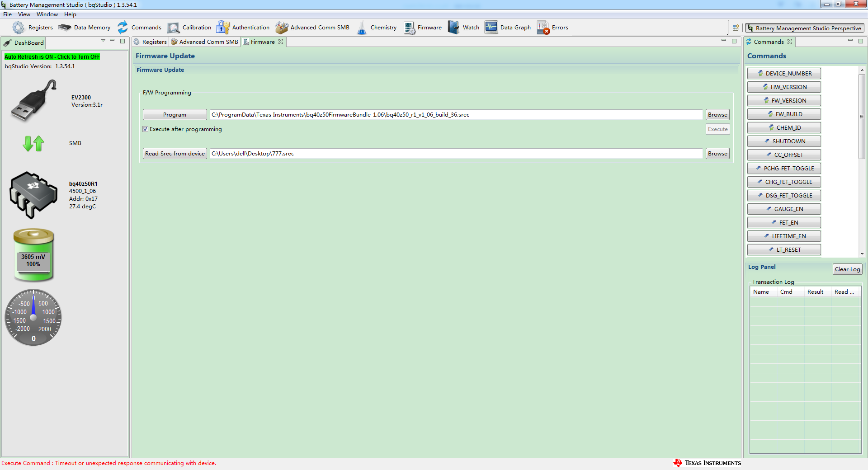Send the FW_BUILD command

click(x=784, y=114)
